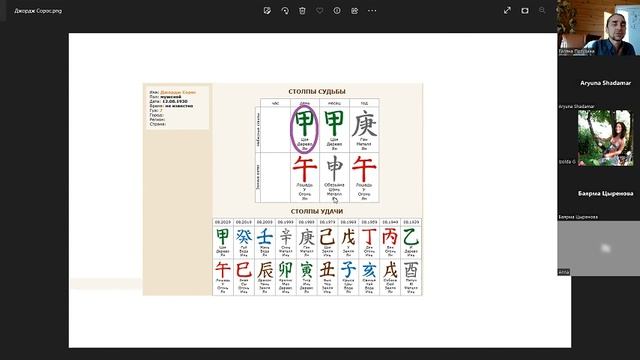Screen dimensions: 640x360
Task: Select Баярма Цыренова participant tile
Action: pos(598,193)
